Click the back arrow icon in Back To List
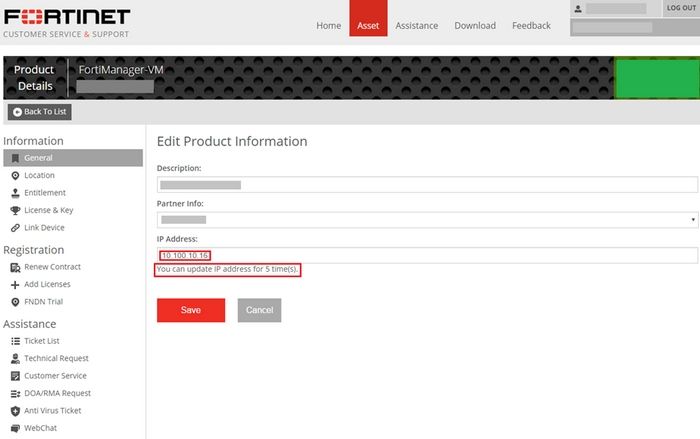This screenshot has height=439, width=700. pos(17,112)
